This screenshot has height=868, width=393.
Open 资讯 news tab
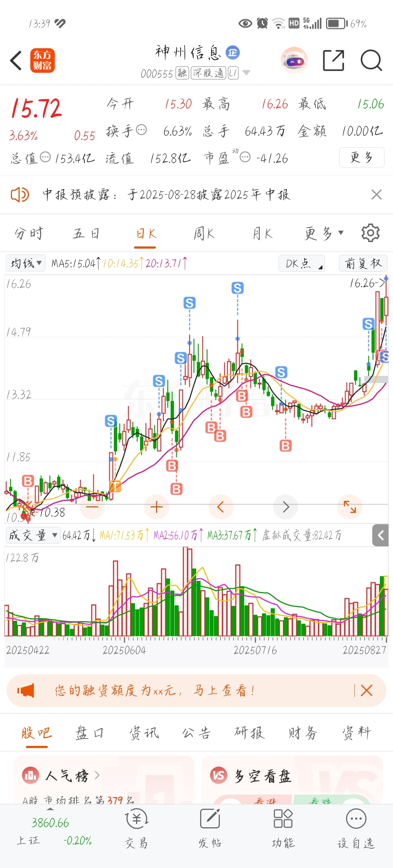pos(144,733)
